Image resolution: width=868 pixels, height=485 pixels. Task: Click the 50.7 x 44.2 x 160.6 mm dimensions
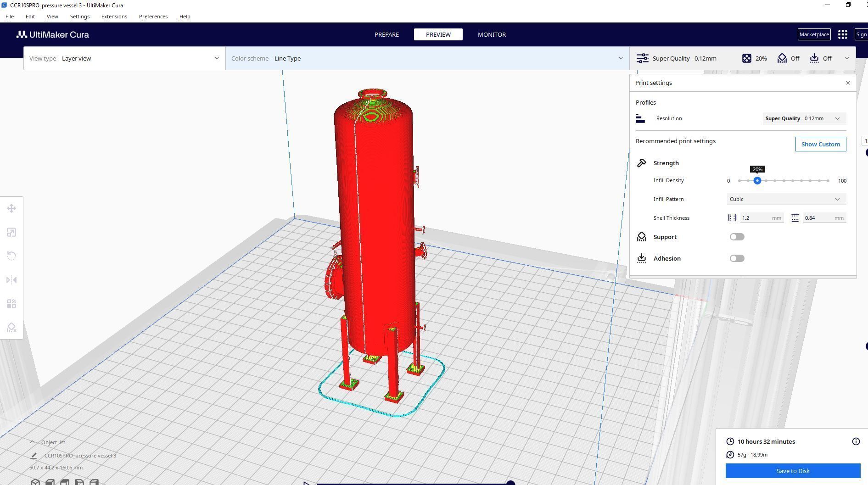pos(56,468)
